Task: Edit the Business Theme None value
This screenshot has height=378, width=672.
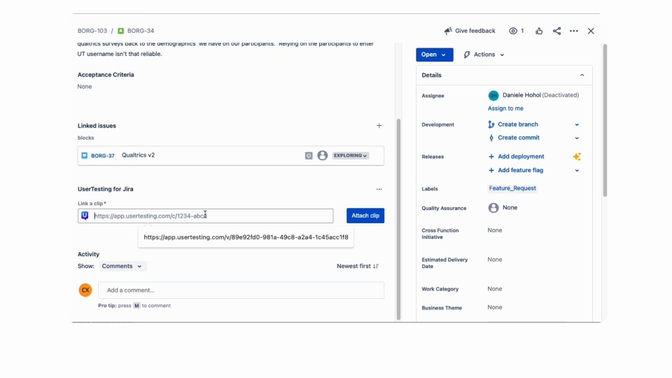Action: (x=495, y=307)
